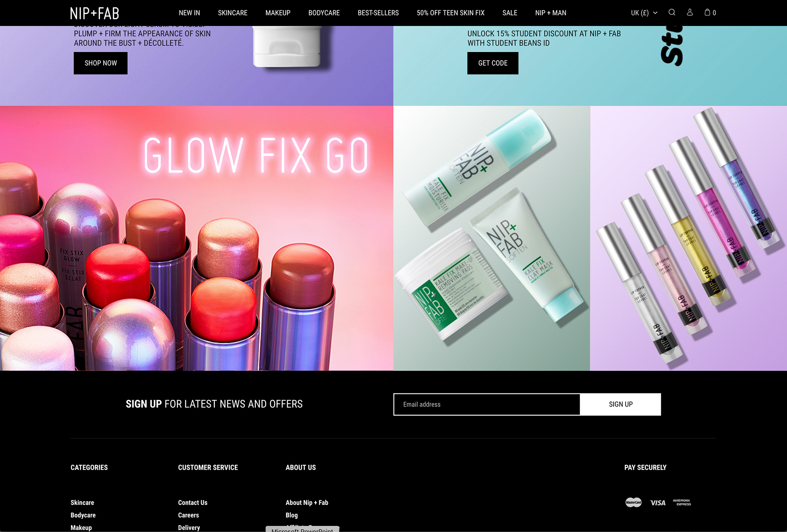Open the SKINCARE menu
Image resolution: width=787 pixels, height=532 pixels.
(233, 13)
